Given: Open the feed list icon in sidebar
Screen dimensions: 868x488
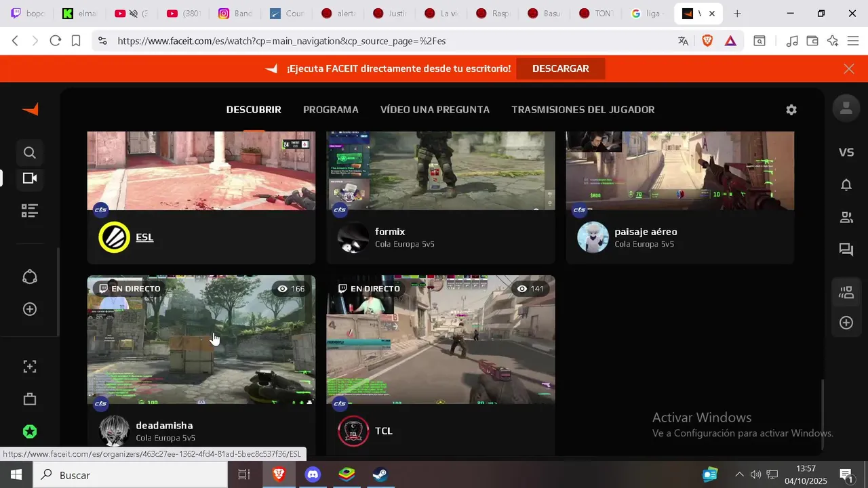Looking at the screenshot, I should point(29,211).
